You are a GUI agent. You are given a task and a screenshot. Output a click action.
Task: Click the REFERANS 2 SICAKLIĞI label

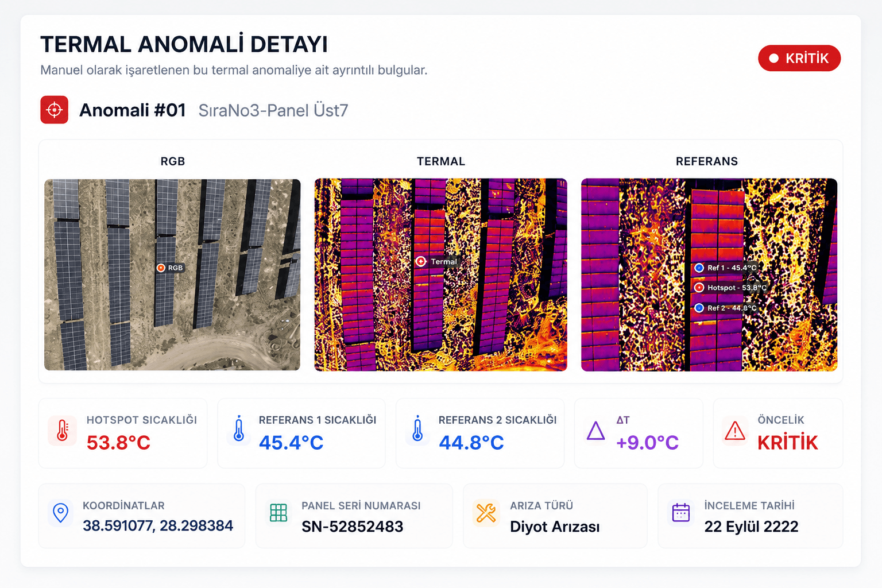pyautogui.click(x=498, y=420)
